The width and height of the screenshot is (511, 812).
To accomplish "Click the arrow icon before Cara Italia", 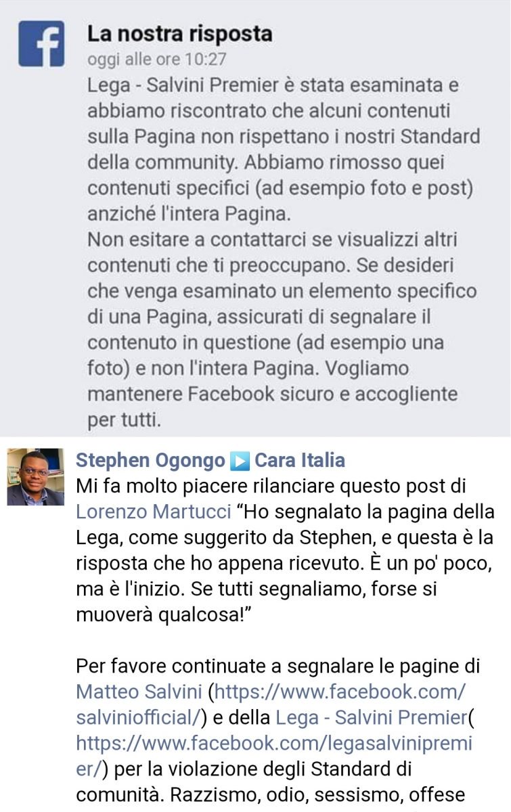I will pyautogui.click(x=240, y=461).
